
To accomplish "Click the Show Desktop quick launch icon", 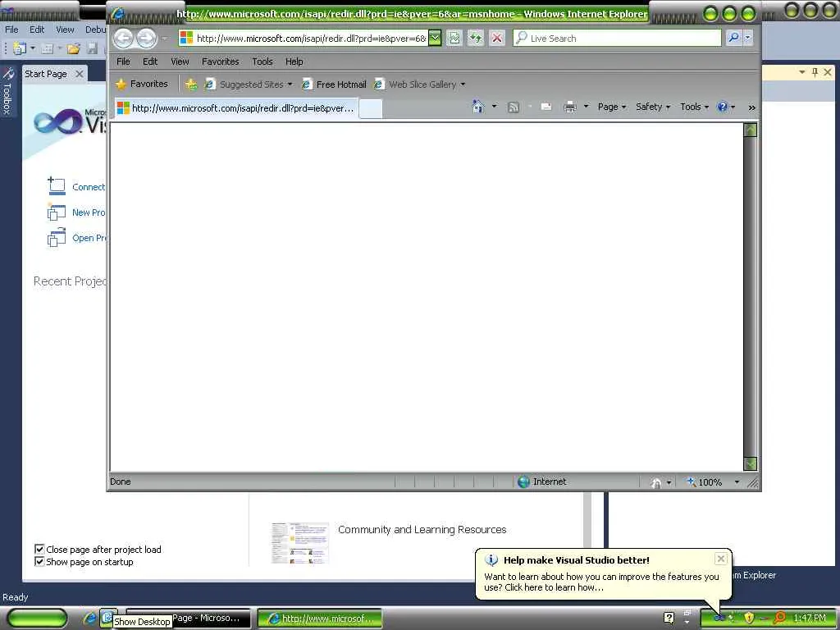I will coord(109,617).
